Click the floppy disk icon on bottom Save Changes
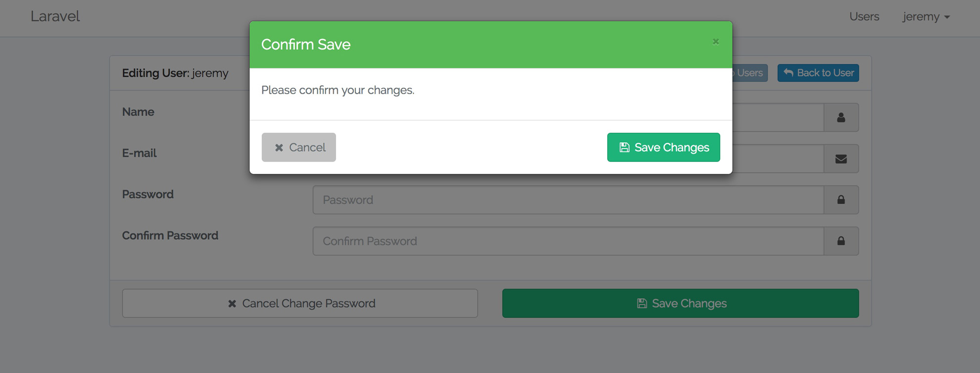980x373 pixels. (x=642, y=303)
